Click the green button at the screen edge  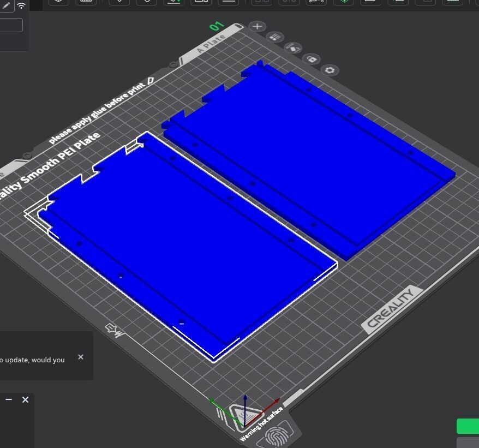click(468, 426)
